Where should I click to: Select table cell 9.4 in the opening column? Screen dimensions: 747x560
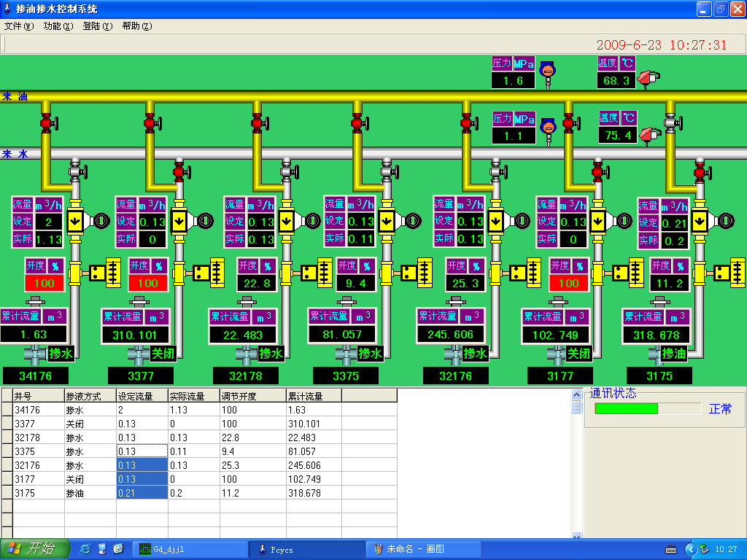[x=253, y=451]
